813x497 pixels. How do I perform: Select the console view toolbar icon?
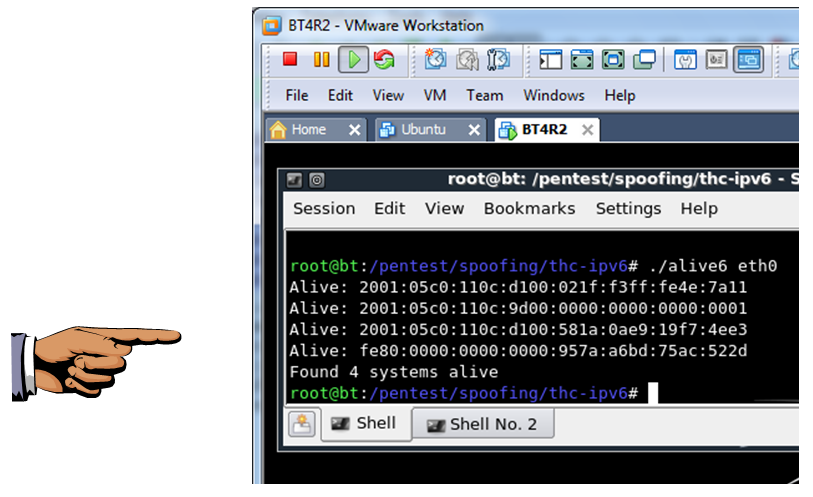point(748,60)
